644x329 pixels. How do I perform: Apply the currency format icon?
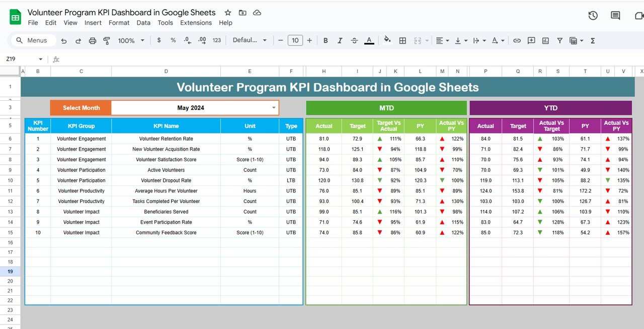point(159,40)
